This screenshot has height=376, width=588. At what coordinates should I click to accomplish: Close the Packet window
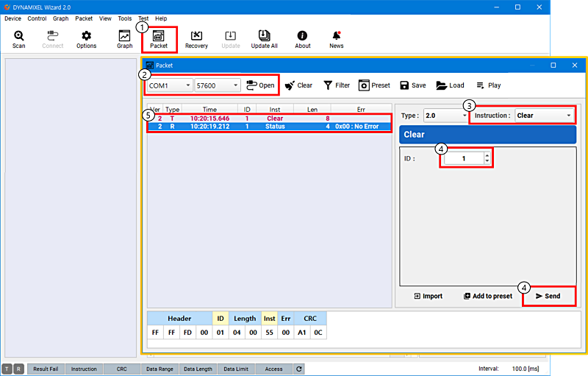pyautogui.click(x=575, y=65)
